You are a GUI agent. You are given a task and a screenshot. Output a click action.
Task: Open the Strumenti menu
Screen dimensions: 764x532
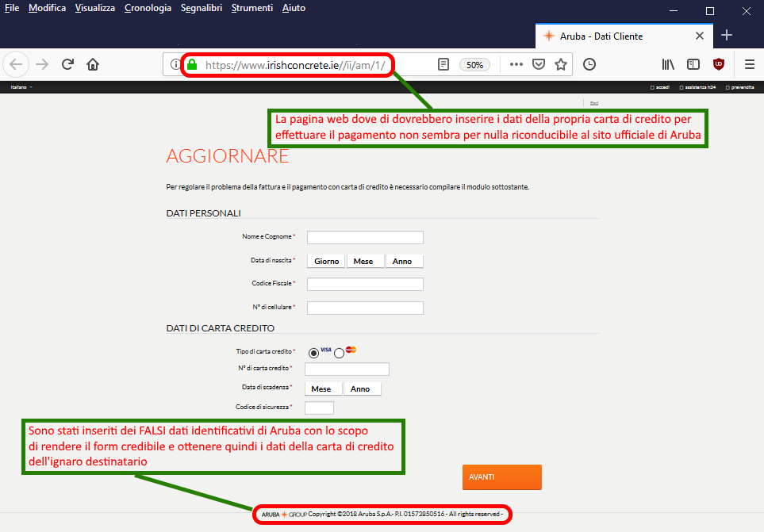point(252,8)
